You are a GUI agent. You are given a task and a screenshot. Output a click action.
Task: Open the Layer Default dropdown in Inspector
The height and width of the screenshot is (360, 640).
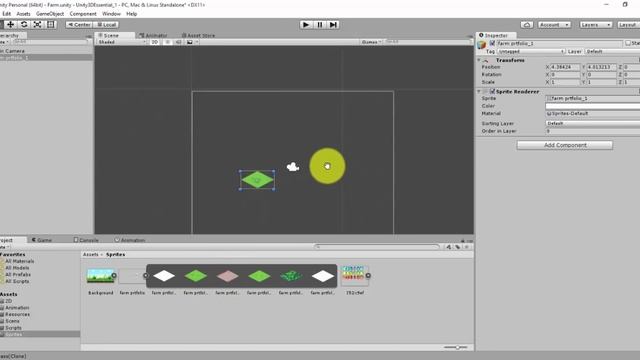[612, 51]
